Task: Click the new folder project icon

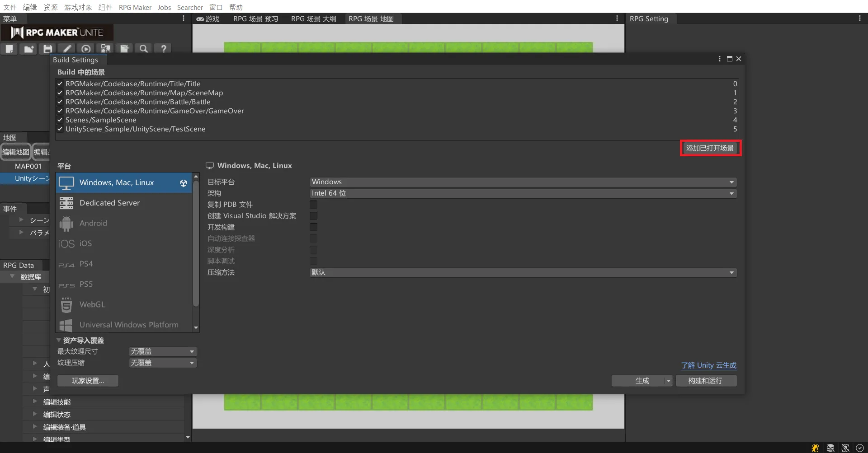Action: (x=28, y=48)
